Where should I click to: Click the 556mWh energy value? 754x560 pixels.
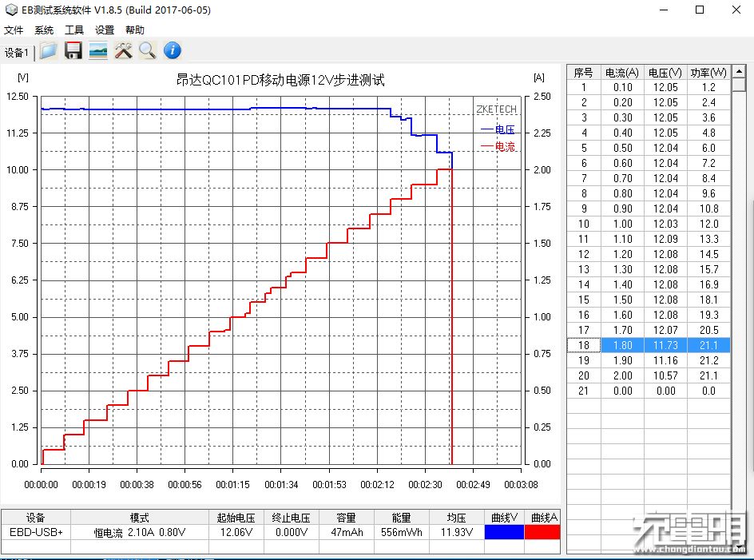click(402, 532)
